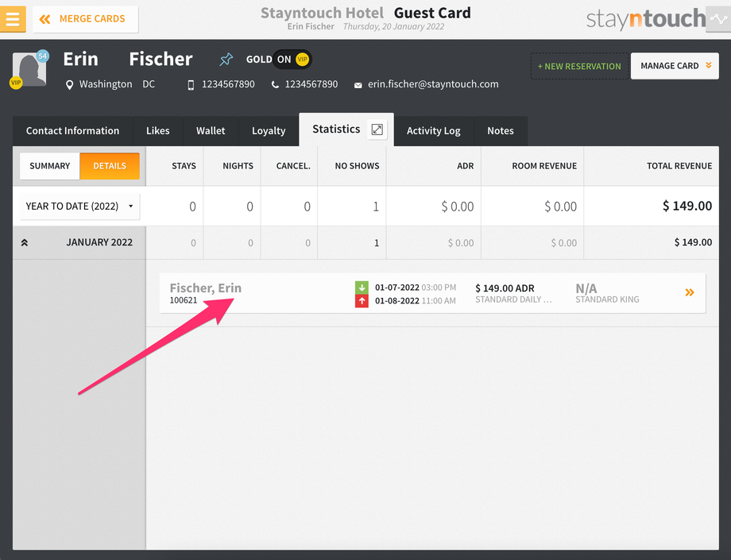The height and width of the screenshot is (560, 731).
Task: Open the Activity Log tab
Action: coord(434,131)
